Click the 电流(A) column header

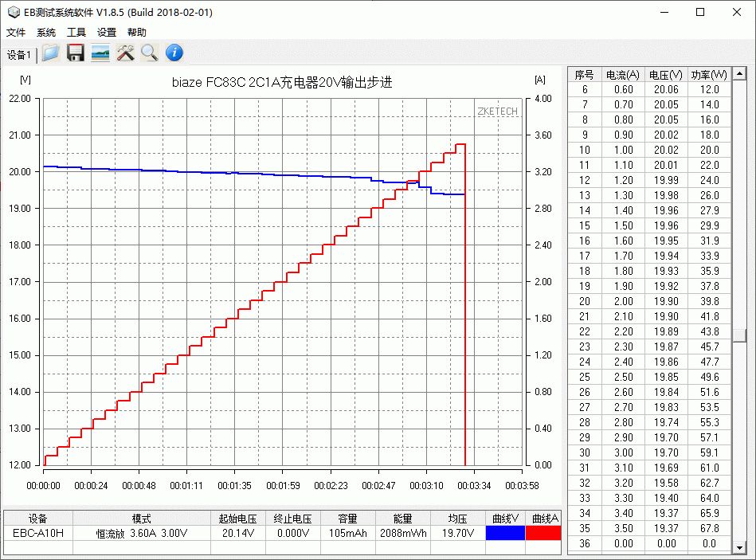coord(622,75)
